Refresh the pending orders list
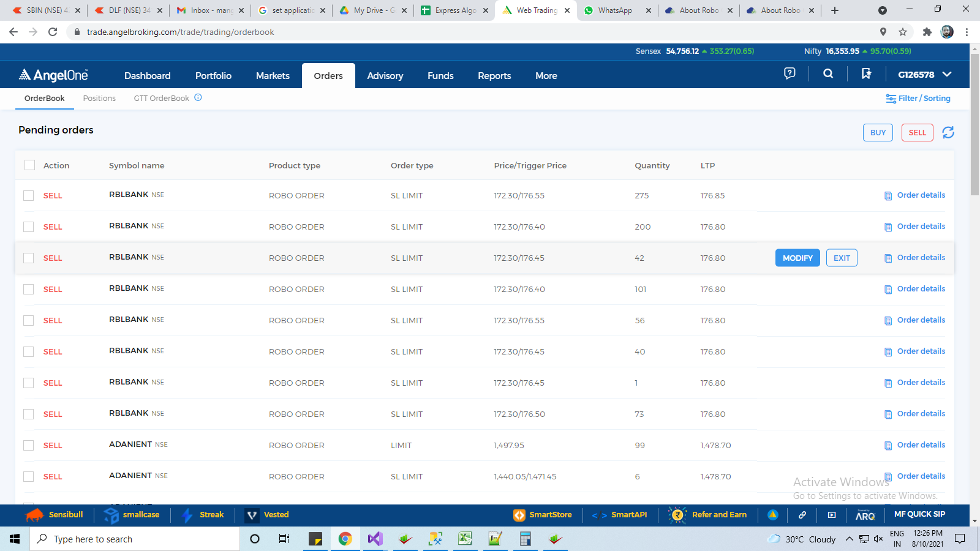The height and width of the screenshot is (551, 980). click(948, 132)
